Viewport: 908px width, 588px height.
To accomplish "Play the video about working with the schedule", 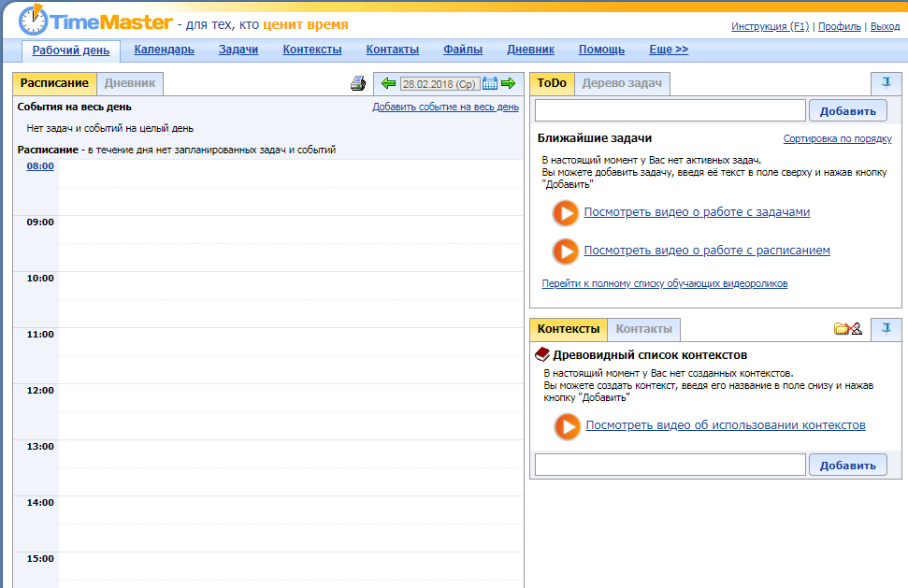I will click(565, 251).
